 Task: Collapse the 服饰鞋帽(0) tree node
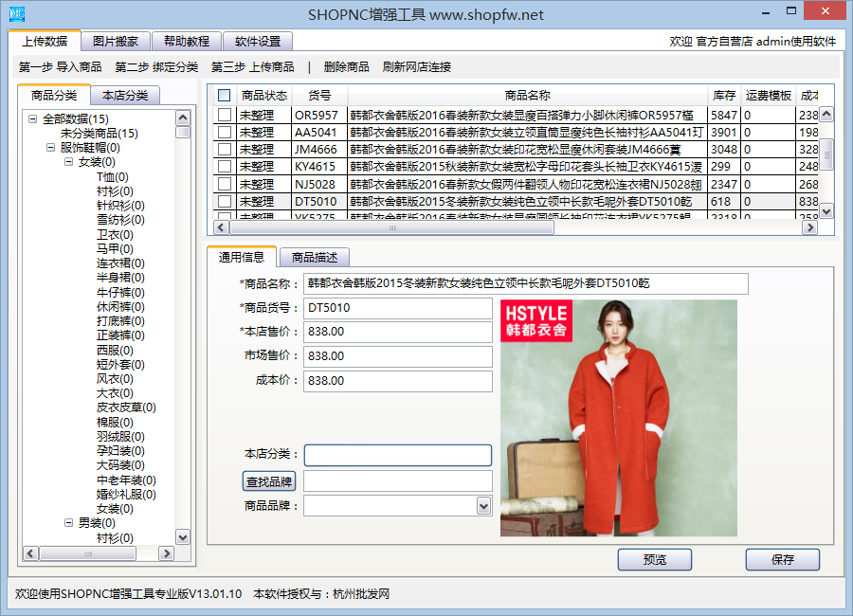point(50,148)
